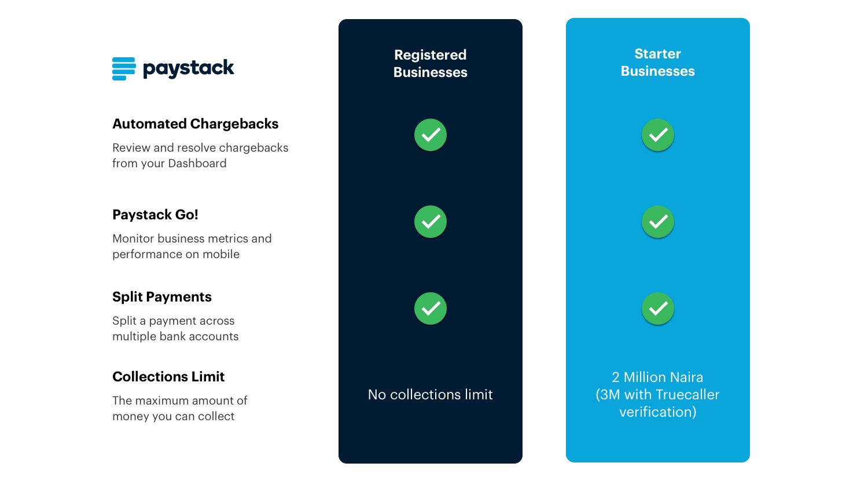868x485 pixels.
Task: Select the Registered Businesses column header
Action: (431, 64)
